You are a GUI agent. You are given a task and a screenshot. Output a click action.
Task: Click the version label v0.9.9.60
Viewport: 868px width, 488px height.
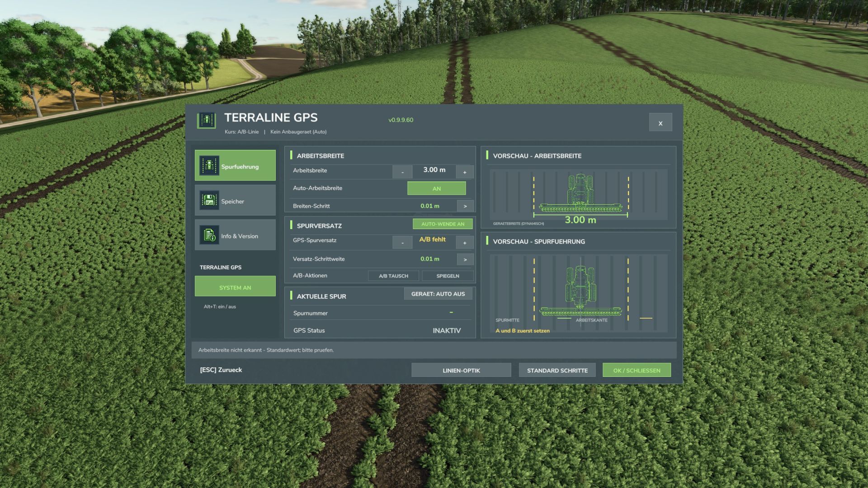click(x=401, y=120)
